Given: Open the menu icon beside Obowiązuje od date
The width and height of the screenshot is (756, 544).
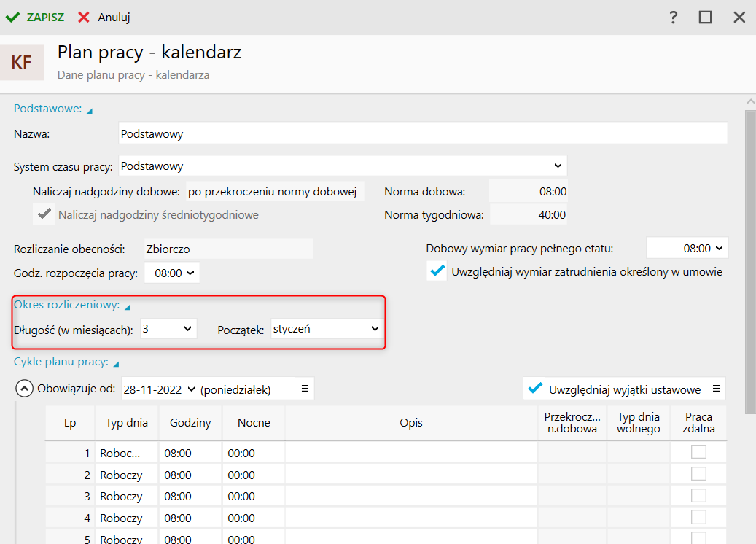Looking at the screenshot, I should point(305,389).
